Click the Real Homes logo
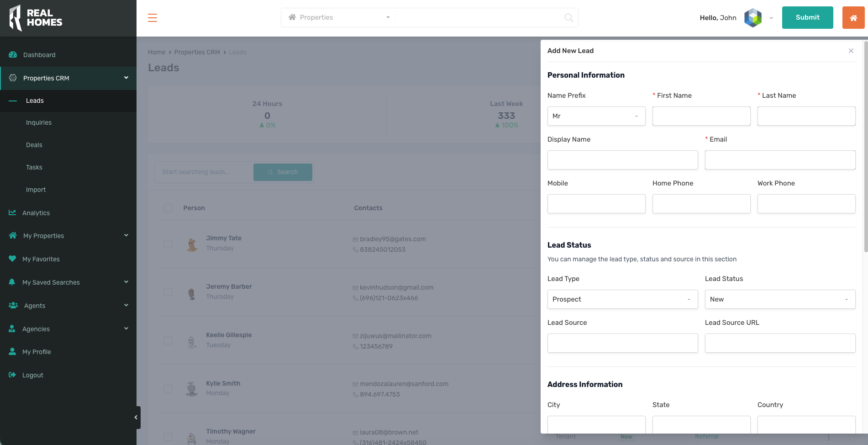 (x=36, y=18)
